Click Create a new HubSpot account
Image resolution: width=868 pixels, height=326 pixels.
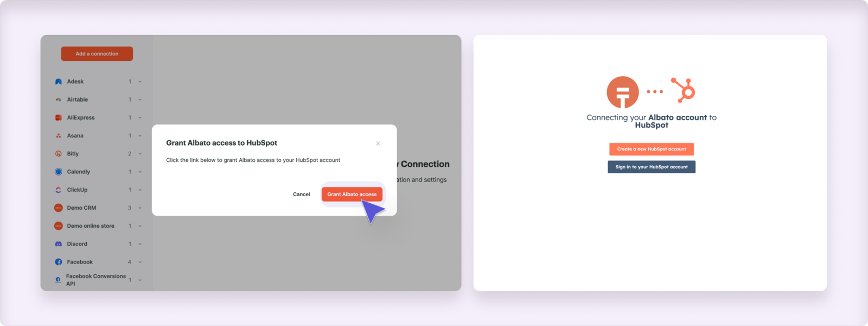pyautogui.click(x=652, y=149)
